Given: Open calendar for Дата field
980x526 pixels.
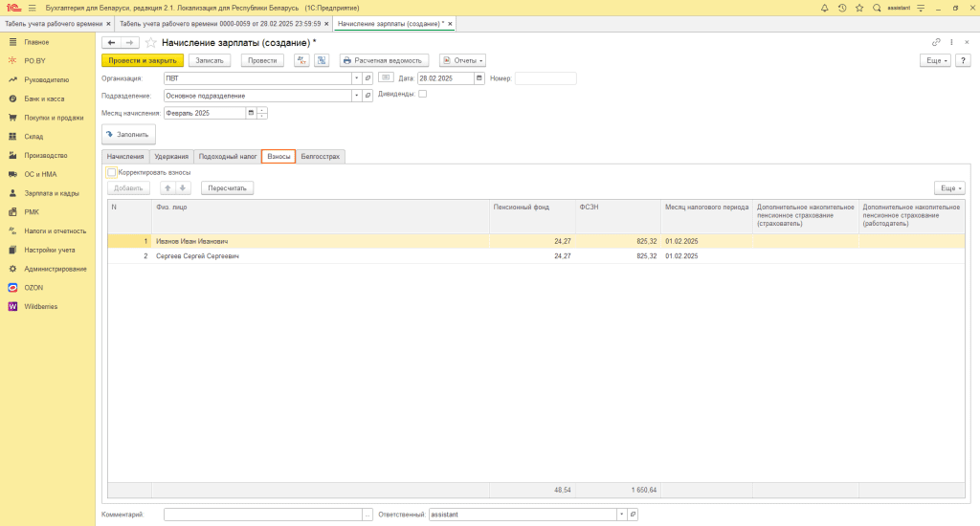Looking at the screenshot, I should [x=479, y=78].
